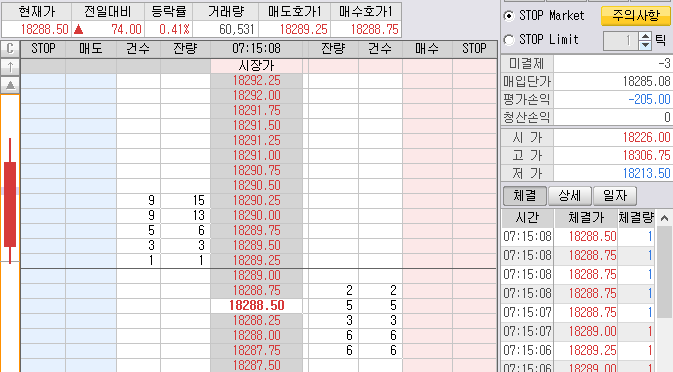Image resolution: width=673 pixels, height=372 pixels.
Task: Click price 18290.50 in the ladder
Action: pos(257,186)
